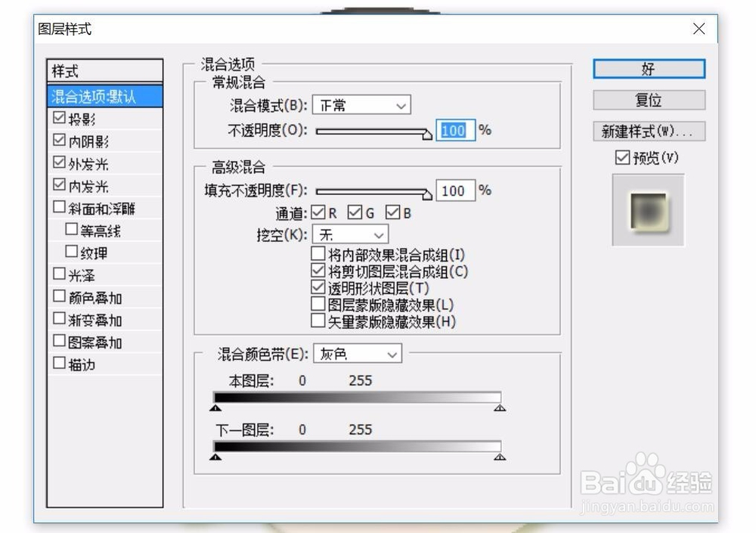The height and width of the screenshot is (533, 756).
Task: Enable the 描边 style checkbox
Action: (59, 364)
